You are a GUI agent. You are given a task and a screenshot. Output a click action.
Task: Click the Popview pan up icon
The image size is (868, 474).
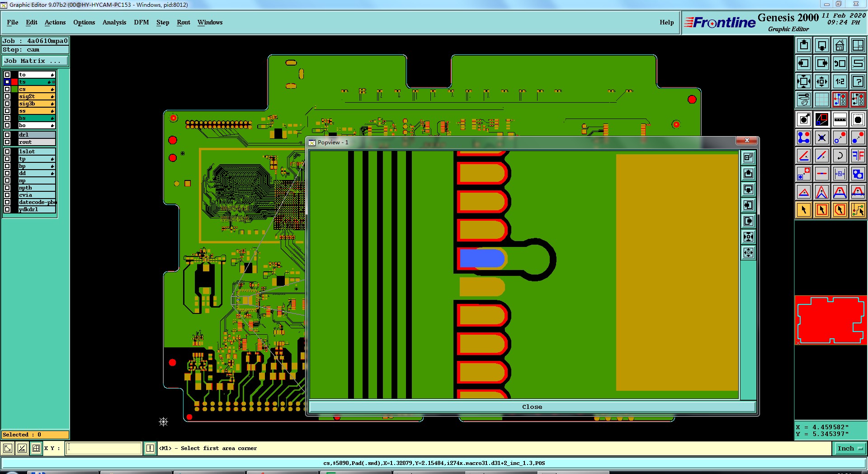(x=749, y=174)
